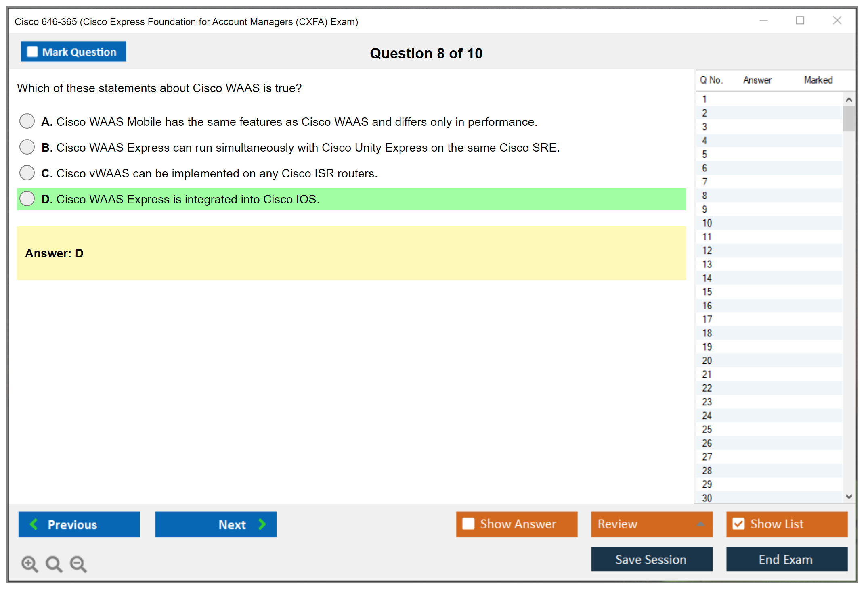The height and width of the screenshot is (593, 868).
Task: Select radio option D about Cisco IOS
Action: tap(27, 198)
